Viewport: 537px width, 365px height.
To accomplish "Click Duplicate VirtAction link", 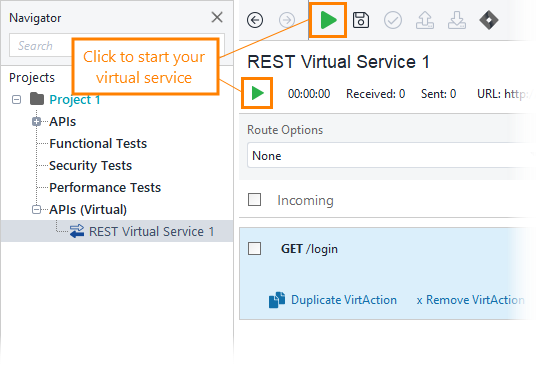I will pyautogui.click(x=344, y=300).
